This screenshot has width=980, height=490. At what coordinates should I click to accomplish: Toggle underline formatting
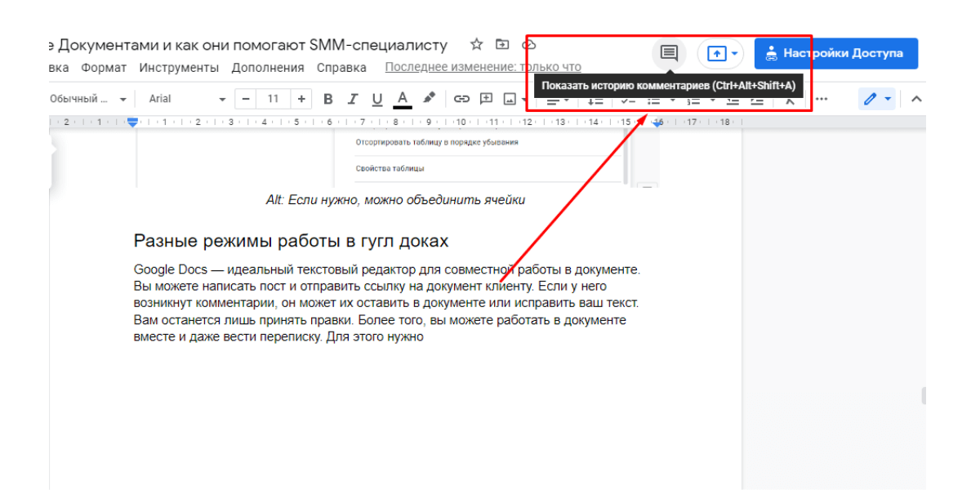376,99
